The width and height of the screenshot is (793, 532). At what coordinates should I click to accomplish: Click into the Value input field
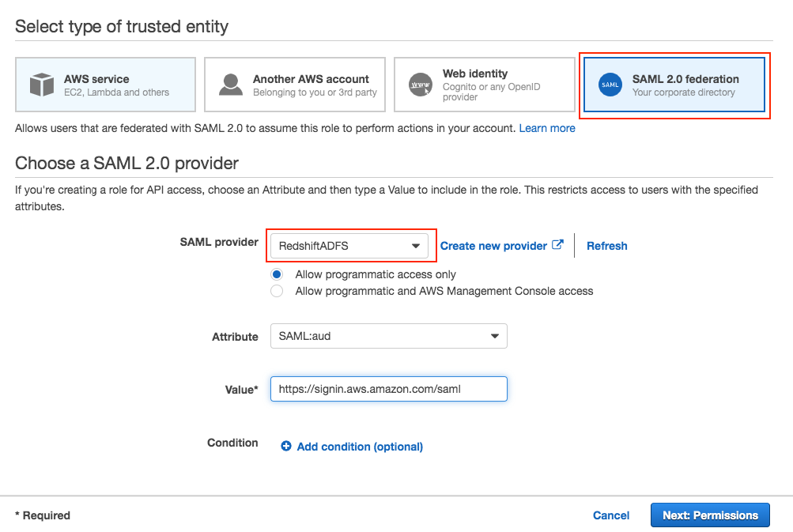pos(388,389)
